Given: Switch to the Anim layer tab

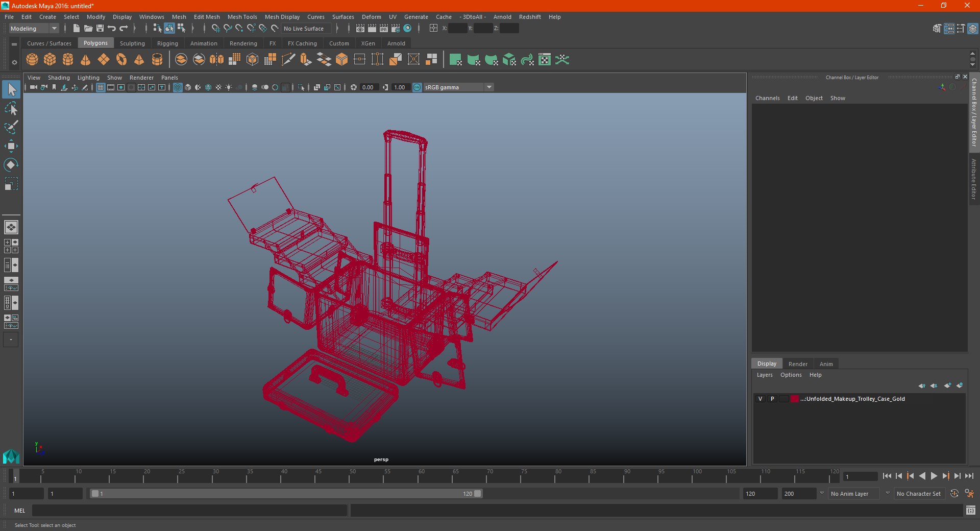Looking at the screenshot, I should 826,364.
